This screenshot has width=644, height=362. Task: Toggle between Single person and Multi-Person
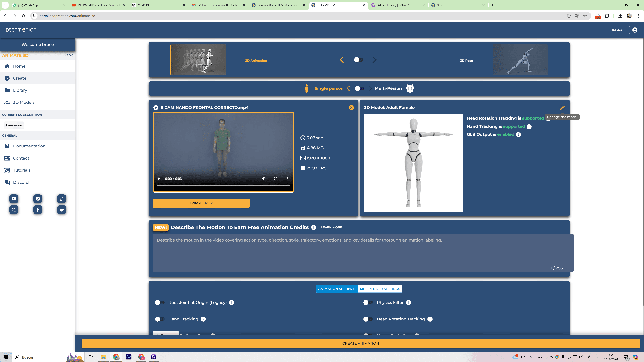point(359,88)
